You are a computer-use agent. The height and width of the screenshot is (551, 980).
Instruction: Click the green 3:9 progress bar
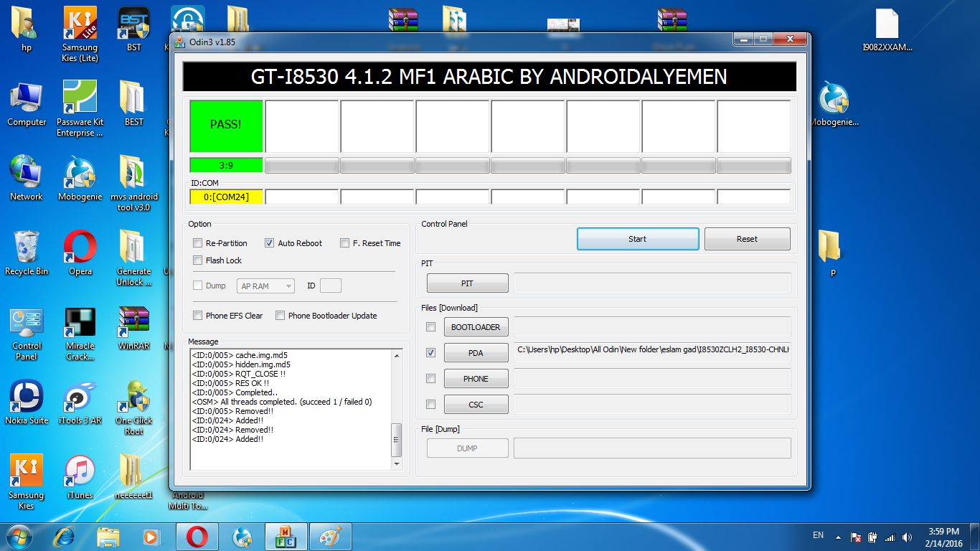227,166
